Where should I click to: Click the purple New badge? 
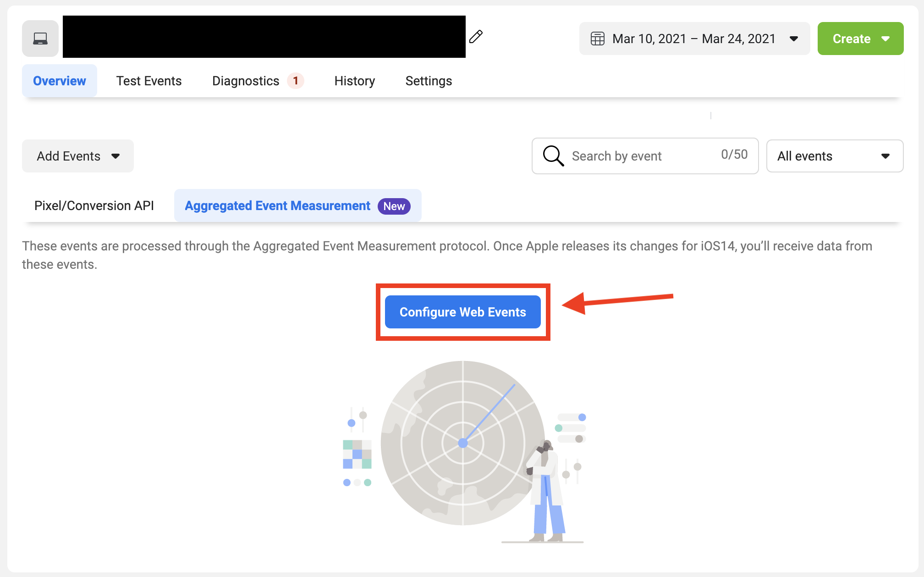point(394,206)
